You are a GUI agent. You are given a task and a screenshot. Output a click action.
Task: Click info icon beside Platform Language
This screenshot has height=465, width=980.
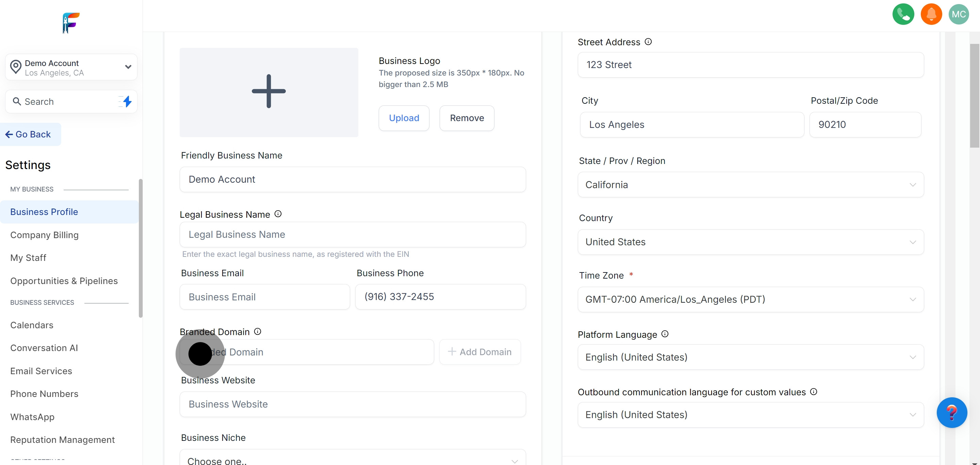pyautogui.click(x=665, y=334)
